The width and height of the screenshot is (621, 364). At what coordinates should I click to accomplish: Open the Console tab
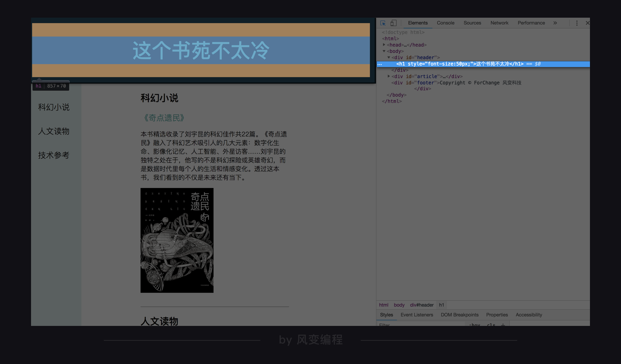tap(446, 23)
